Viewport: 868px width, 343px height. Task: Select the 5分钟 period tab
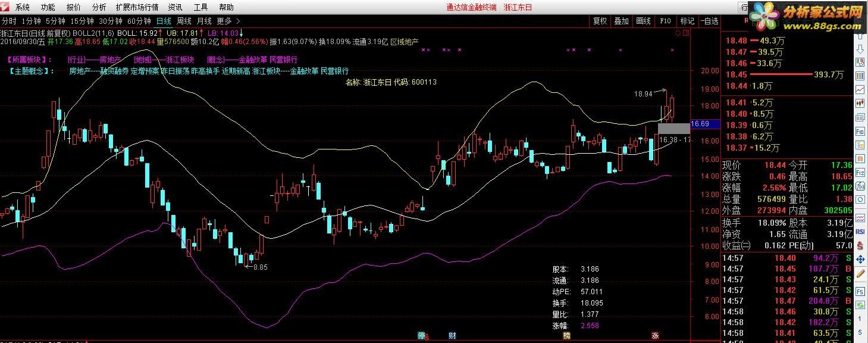(55, 21)
